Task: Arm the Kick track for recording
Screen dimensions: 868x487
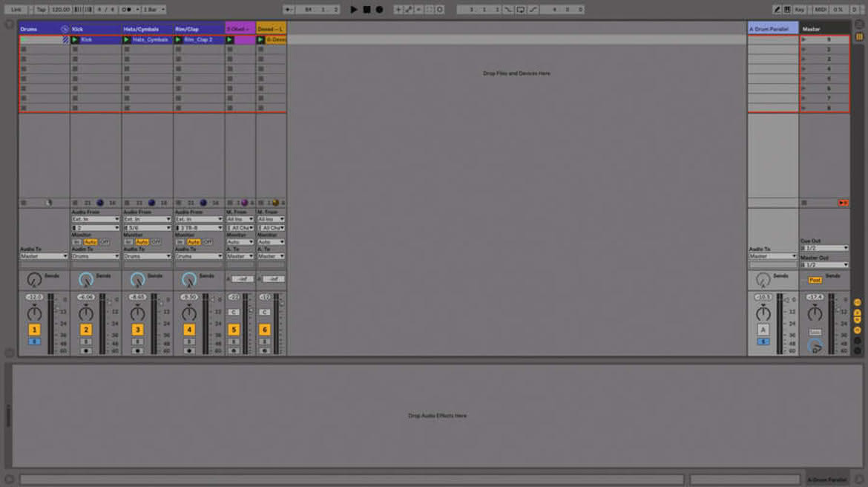Action: point(86,350)
